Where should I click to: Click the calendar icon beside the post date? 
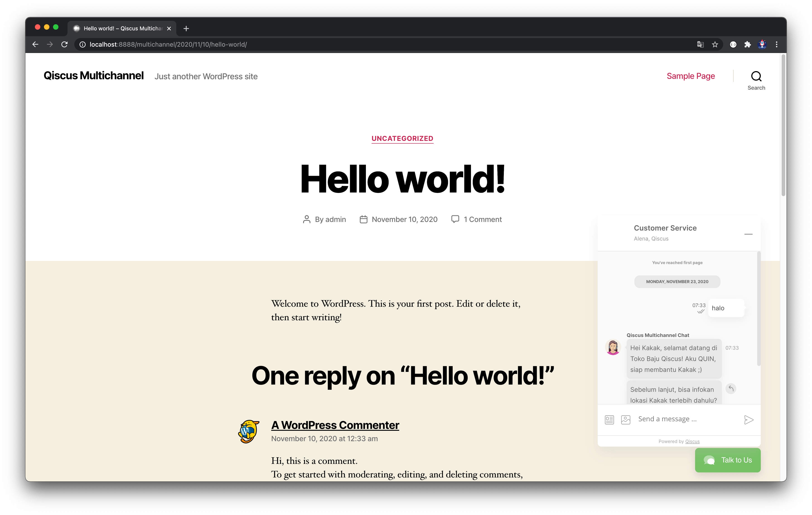(363, 219)
